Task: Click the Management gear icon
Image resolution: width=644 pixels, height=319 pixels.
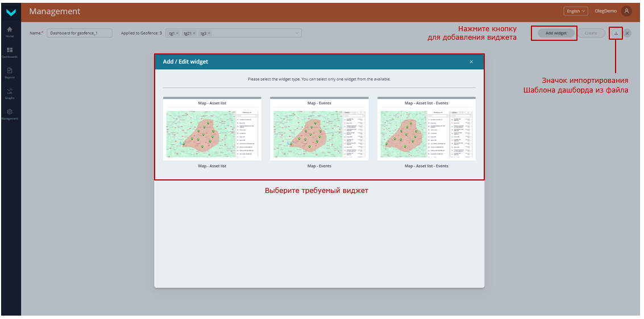Action: pos(10,113)
